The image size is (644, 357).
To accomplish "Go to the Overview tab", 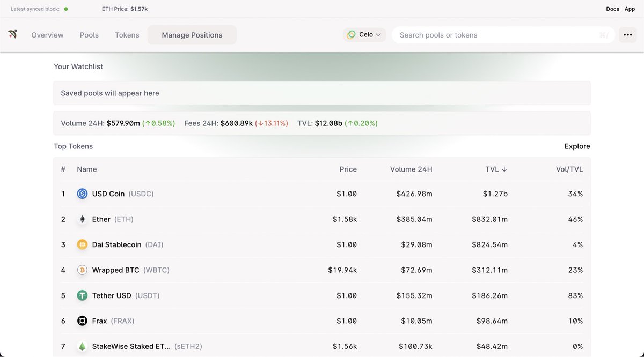I will (x=47, y=35).
